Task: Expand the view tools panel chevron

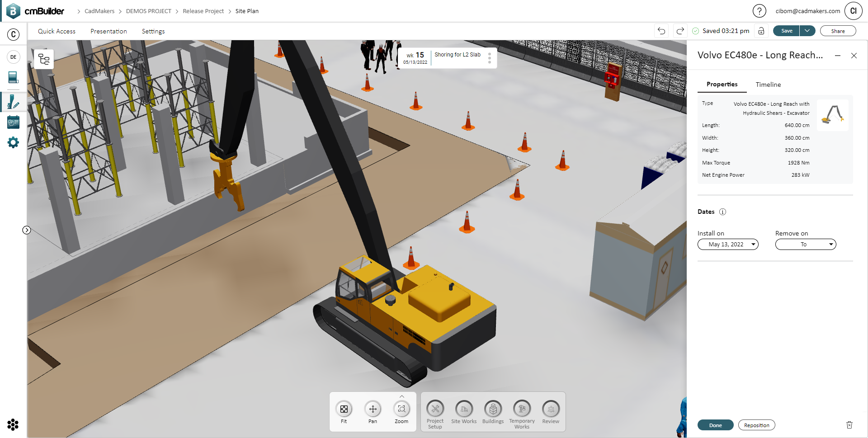Action: coord(401,396)
